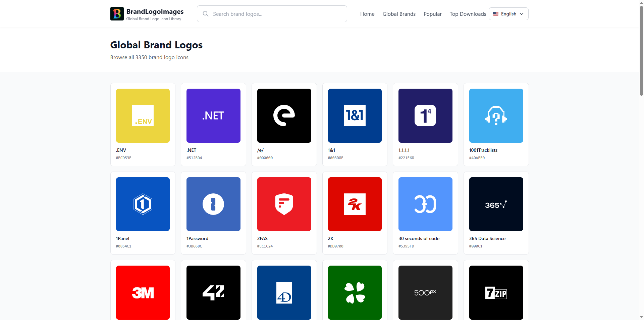This screenshot has height=320, width=644.
Task: Click the language dropdown chevron arrow
Action: [522, 14]
